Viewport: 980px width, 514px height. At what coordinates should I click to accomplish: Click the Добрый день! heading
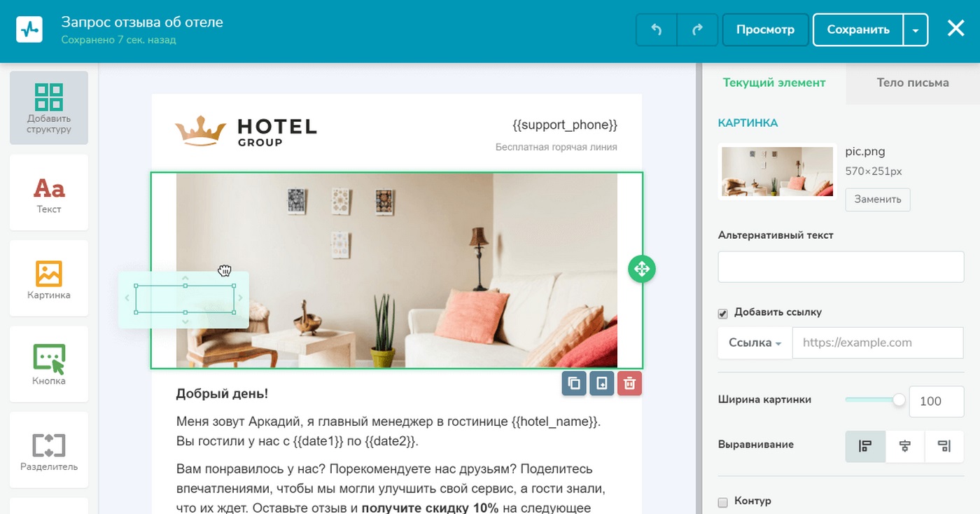[222, 394]
